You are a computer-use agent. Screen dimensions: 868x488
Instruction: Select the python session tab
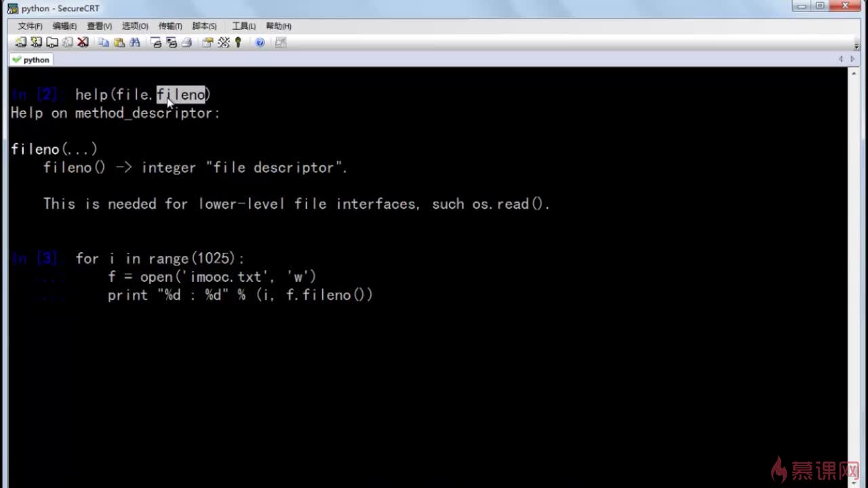pyautogui.click(x=31, y=60)
